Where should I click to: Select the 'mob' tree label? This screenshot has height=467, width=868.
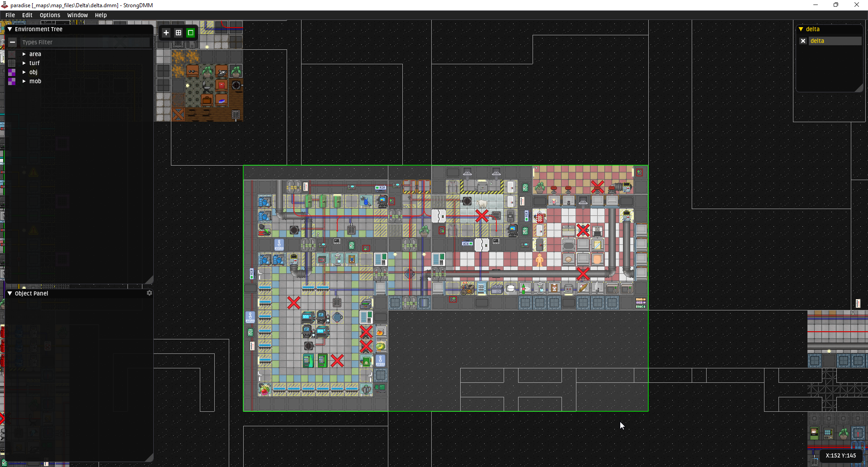[x=35, y=81]
